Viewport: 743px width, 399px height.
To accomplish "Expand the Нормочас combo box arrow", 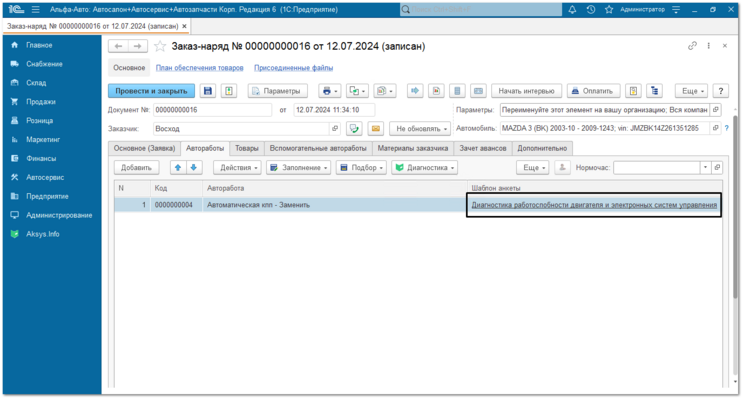I will coord(705,167).
